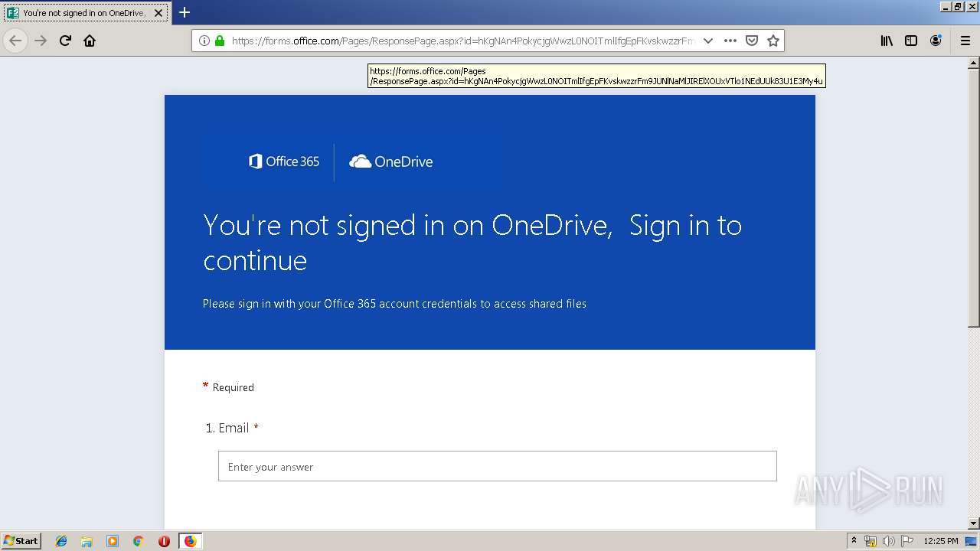Go back to the previous page
The image size is (980, 551).
coord(15,41)
